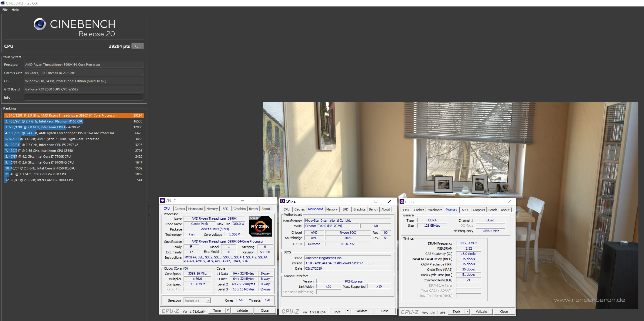The height and width of the screenshot is (321, 644).
Task: Open SPD tab in Mainboard window
Action: (345, 209)
